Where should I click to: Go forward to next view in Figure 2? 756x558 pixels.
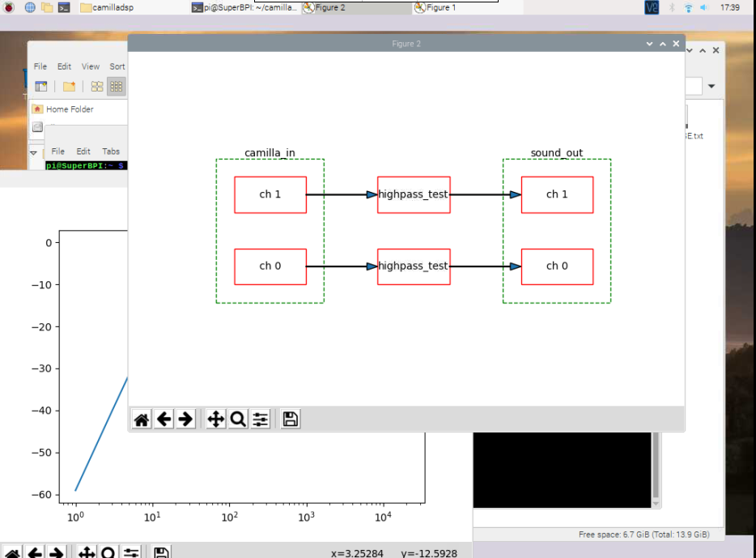[185, 419]
